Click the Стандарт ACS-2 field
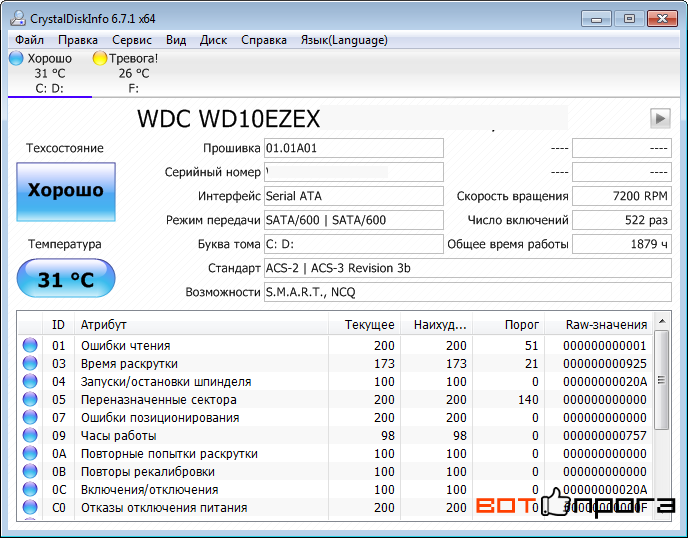 tap(468, 268)
